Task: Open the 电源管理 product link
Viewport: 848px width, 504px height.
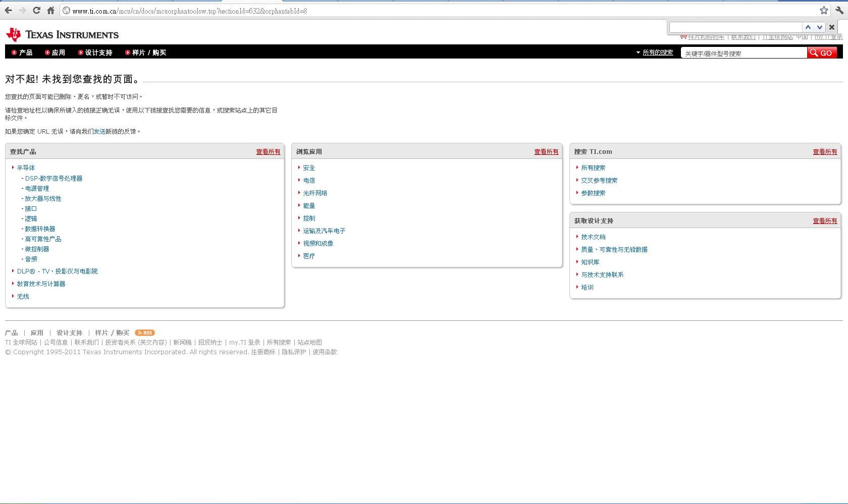Action: [x=37, y=189]
